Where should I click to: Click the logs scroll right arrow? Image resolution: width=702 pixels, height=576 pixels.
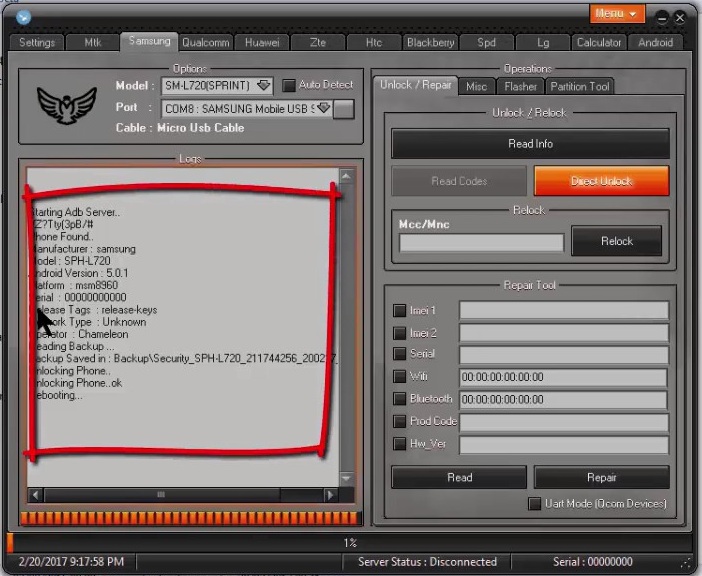coord(330,495)
